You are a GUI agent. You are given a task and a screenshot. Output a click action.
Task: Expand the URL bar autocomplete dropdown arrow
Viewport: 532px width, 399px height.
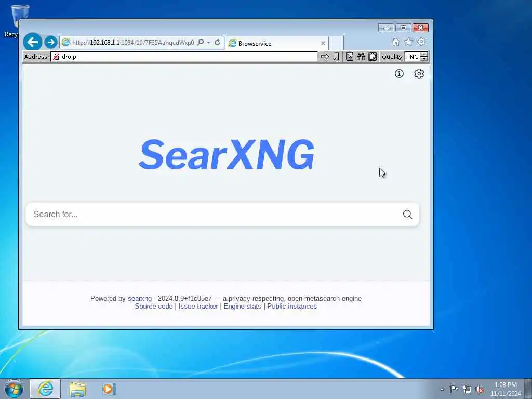(x=209, y=43)
